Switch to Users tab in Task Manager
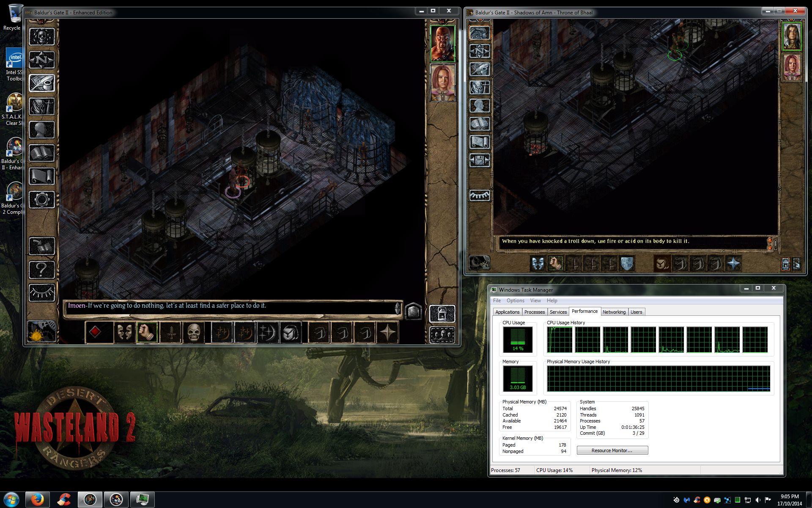 [636, 312]
